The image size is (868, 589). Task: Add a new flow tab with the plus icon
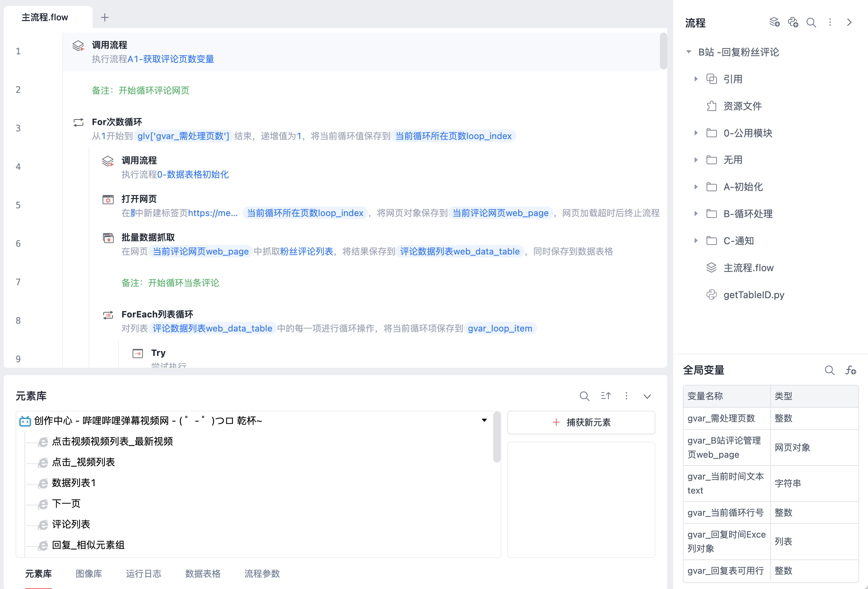(x=104, y=17)
